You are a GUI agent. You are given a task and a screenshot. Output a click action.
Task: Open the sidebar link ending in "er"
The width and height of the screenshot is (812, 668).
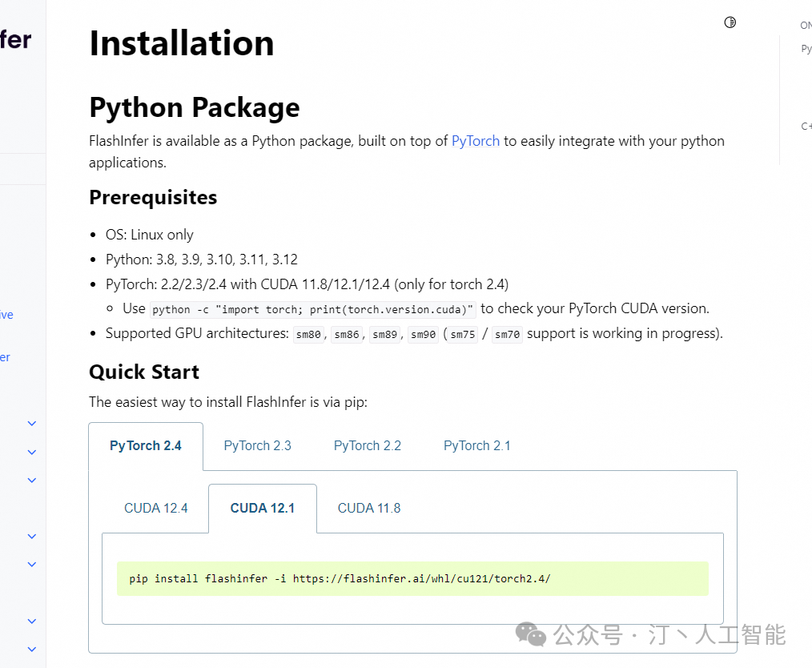click(x=5, y=357)
